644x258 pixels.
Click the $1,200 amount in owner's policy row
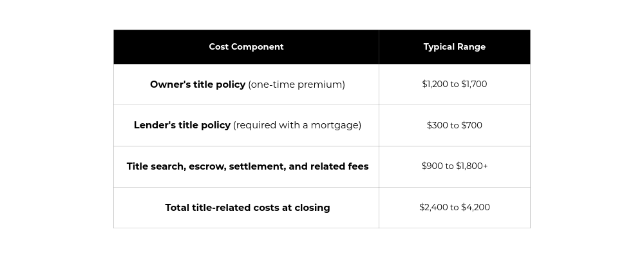[435, 84]
